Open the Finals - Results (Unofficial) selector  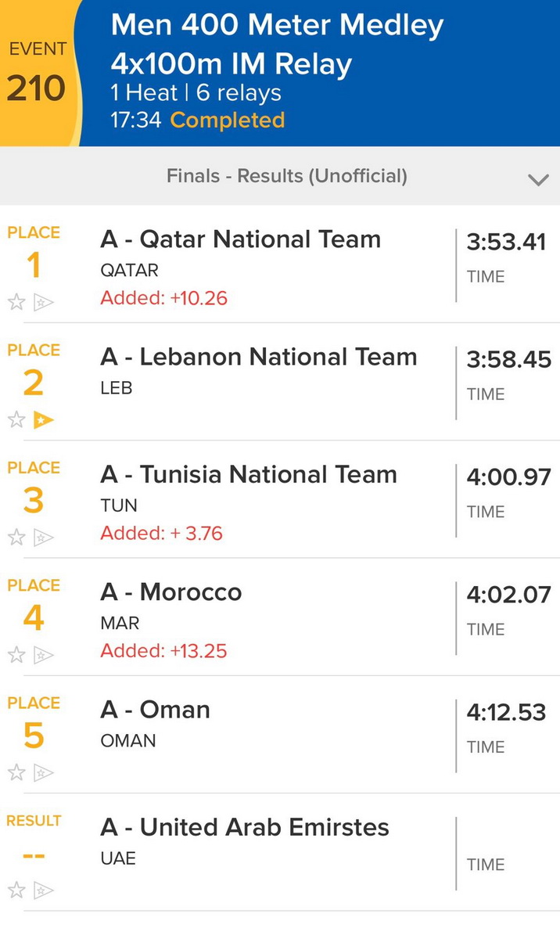click(x=286, y=176)
